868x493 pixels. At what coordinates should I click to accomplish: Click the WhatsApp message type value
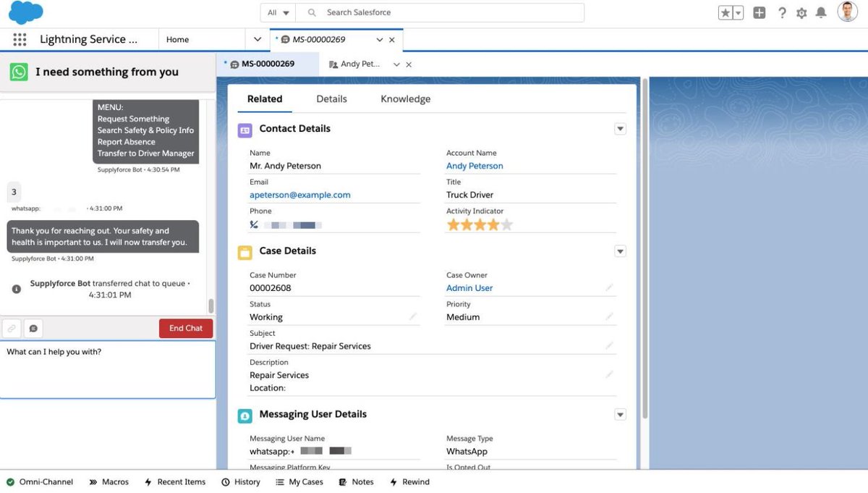[467, 451]
